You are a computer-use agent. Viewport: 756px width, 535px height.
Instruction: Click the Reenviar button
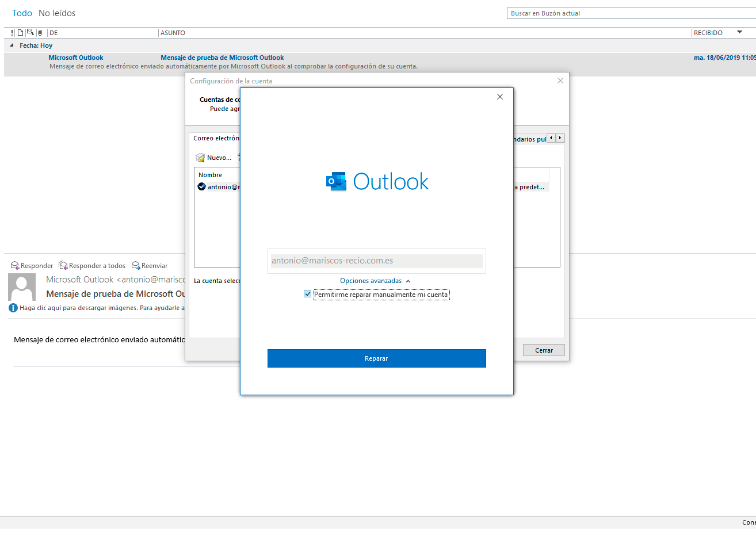coord(149,266)
